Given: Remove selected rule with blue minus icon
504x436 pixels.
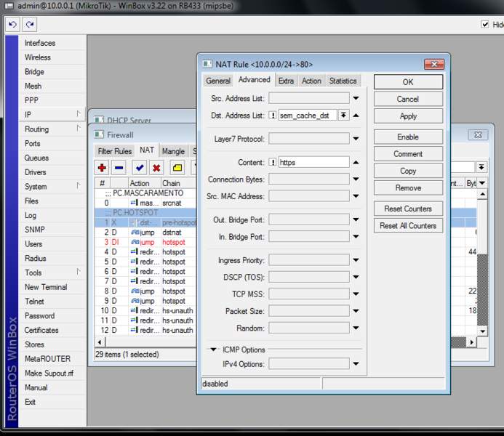Looking at the screenshot, I should 120,168.
